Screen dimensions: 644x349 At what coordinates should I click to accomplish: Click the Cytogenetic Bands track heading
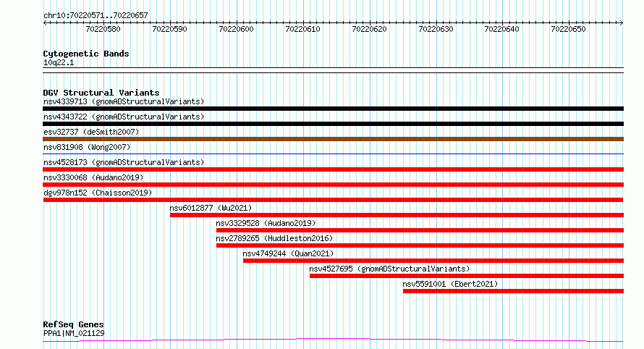(x=86, y=54)
